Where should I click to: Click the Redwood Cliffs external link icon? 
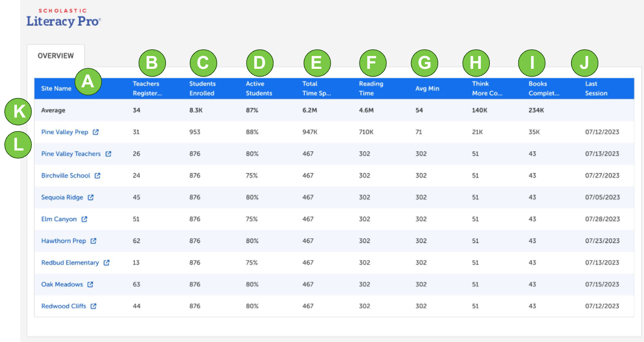[93, 306]
